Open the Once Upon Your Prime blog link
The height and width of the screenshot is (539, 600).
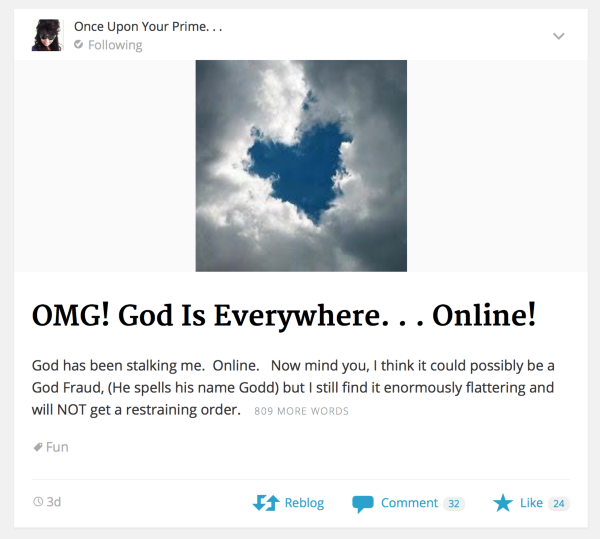pyautogui.click(x=148, y=27)
